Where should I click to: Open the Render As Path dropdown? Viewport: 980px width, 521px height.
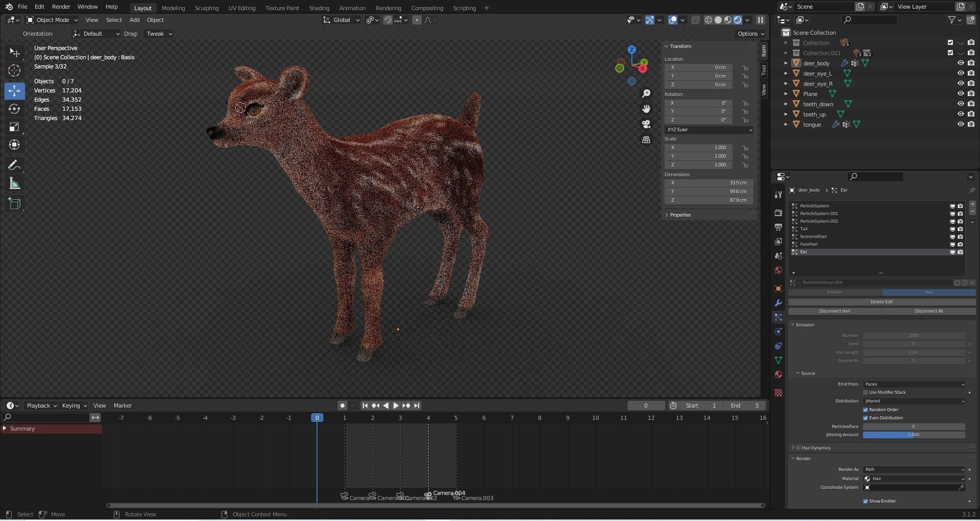(x=914, y=470)
